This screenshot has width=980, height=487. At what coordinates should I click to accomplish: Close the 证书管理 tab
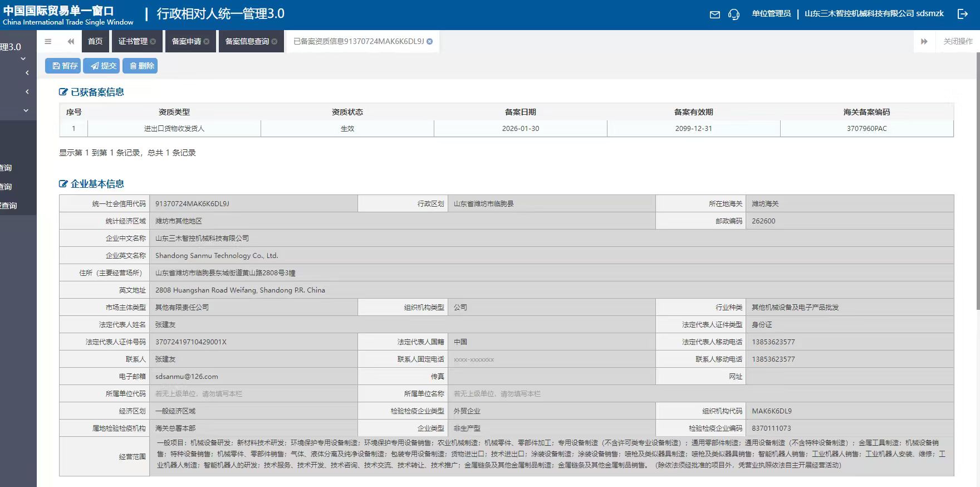(153, 41)
